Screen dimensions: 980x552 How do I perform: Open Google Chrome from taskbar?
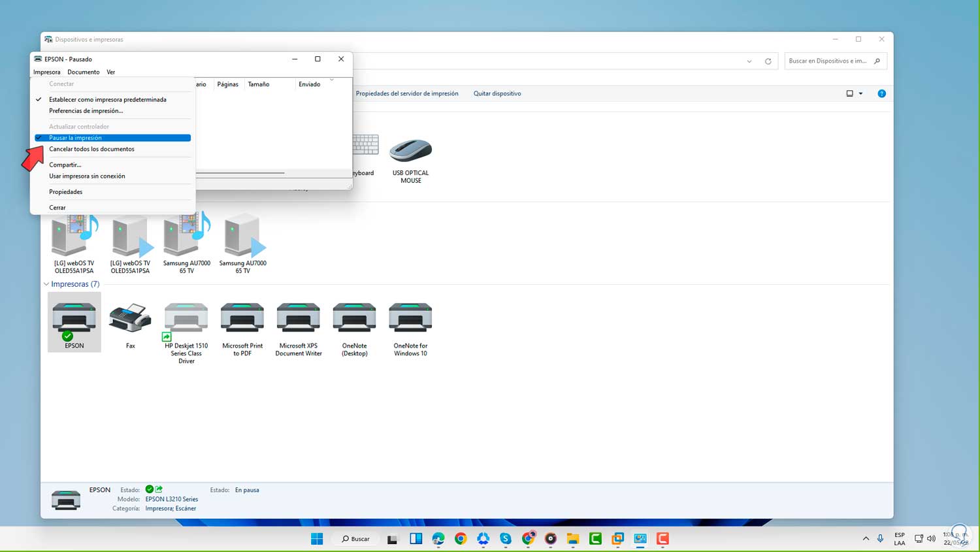coord(461,539)
